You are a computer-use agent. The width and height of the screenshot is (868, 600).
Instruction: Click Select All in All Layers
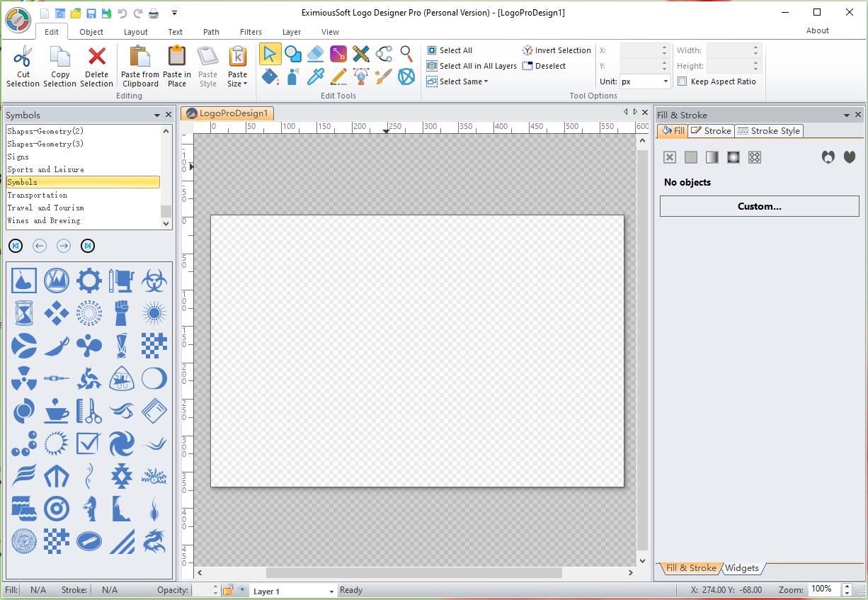pyautogui.click(x=472, y=66)
